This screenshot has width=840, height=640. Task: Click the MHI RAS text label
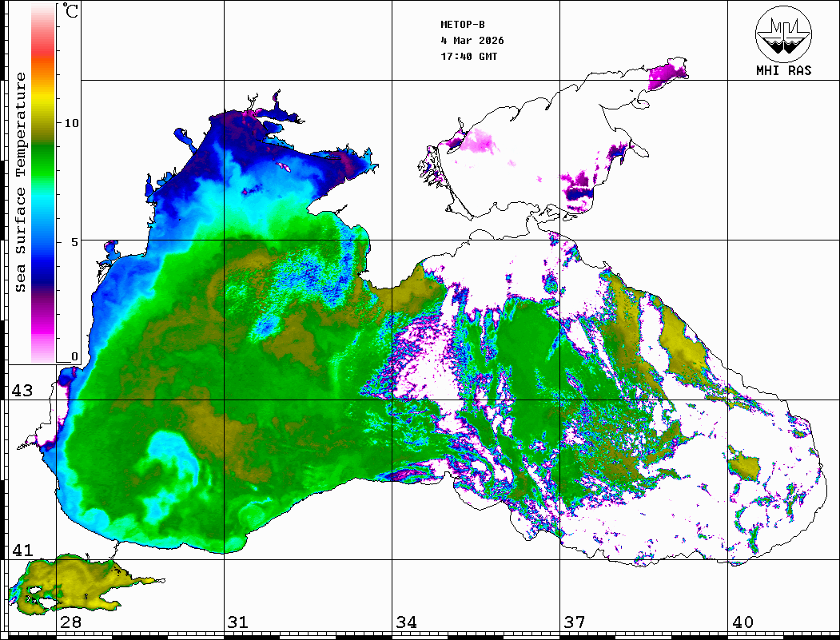783,71
